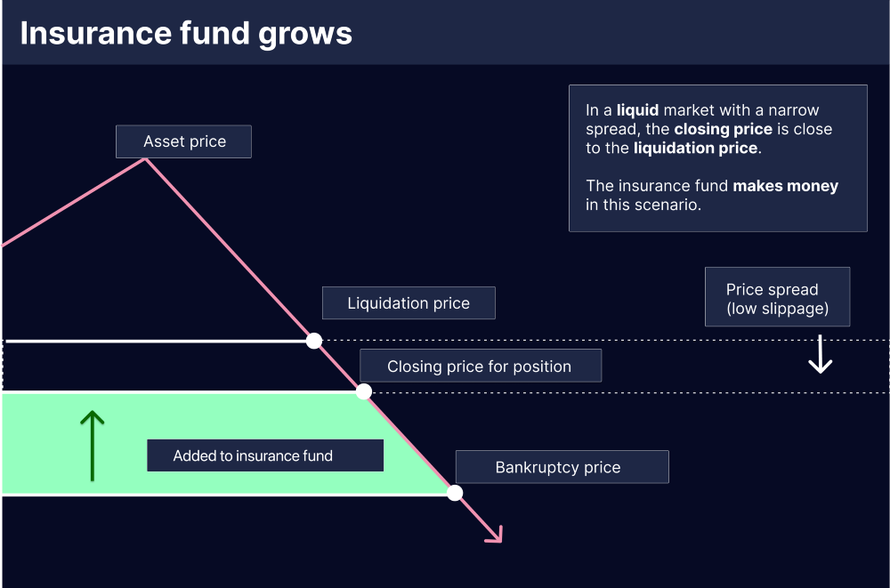Click the green upward arrow icon
The image size is (890, 588).
click(x=92, y=446)
